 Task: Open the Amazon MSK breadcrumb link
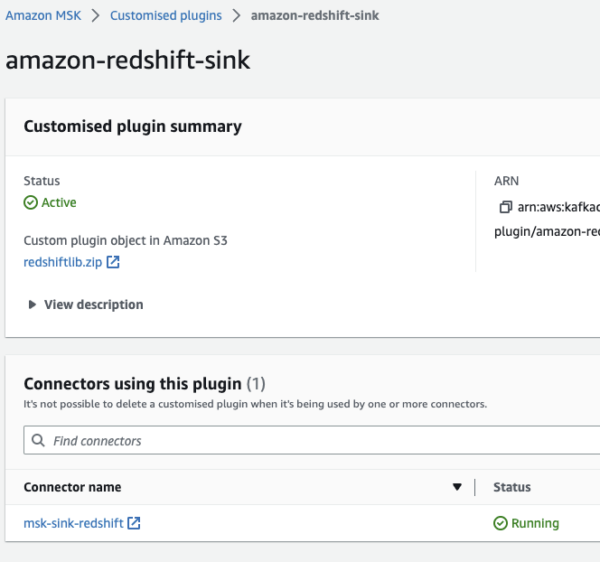(x=43, y=16)
